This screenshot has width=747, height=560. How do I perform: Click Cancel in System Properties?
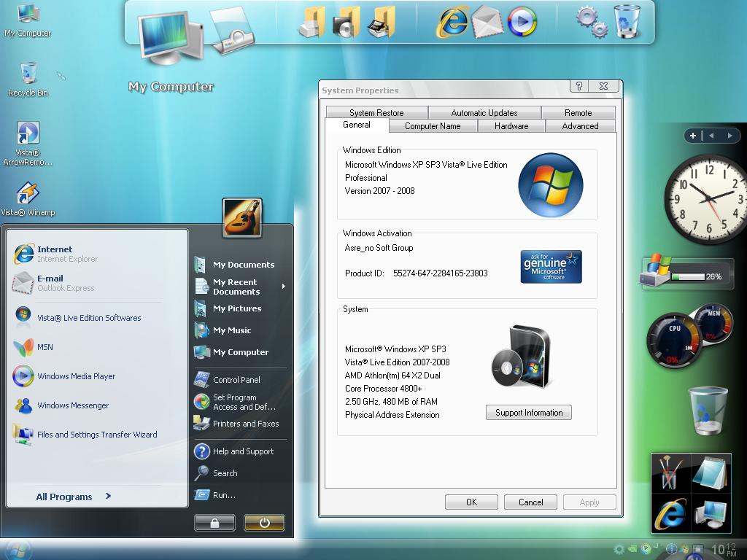pyautogui.click(x=531, y=502)
